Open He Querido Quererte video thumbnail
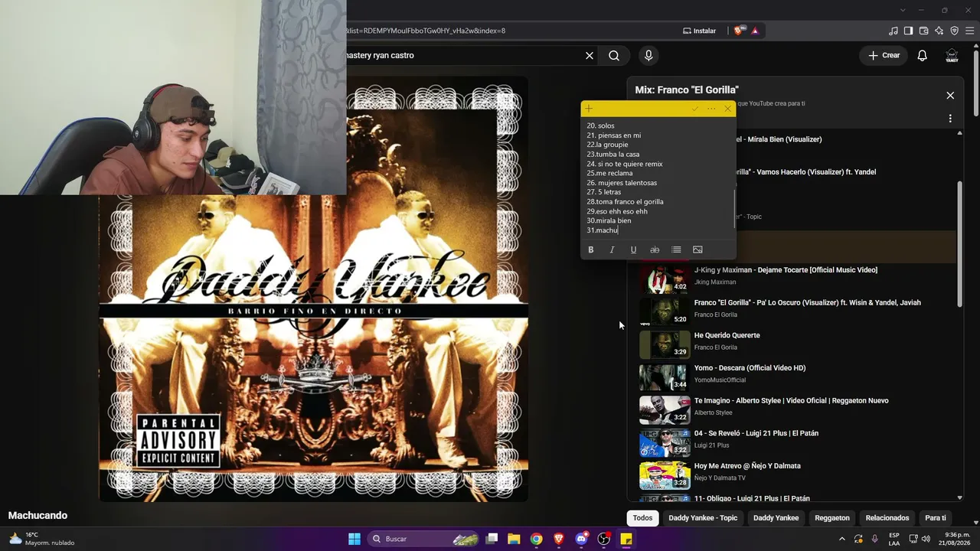Image resolution: width=980 pixels, height=551 pixels. [x=665, y=344]
